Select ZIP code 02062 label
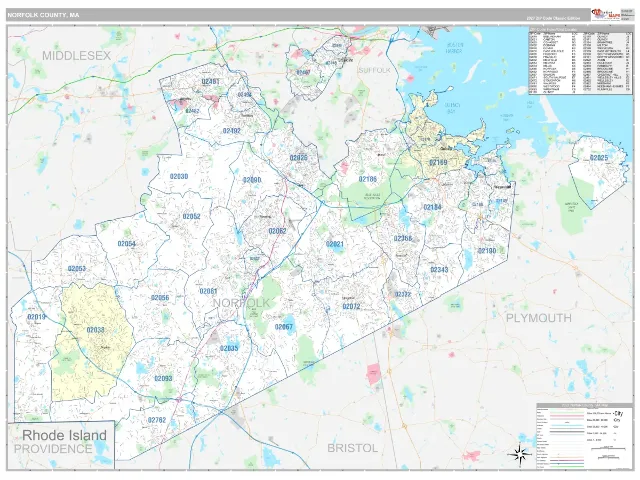This screenshot has height=480, width=640. [x=277, y=231]
